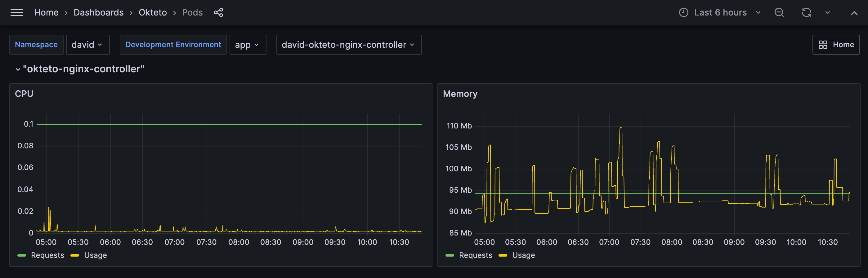Open the david namespace dropdown

tap(87, 45)
